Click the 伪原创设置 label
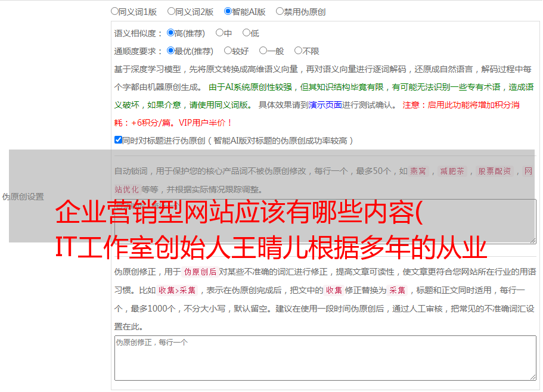The image size is (543, 392). coord(23,197)
